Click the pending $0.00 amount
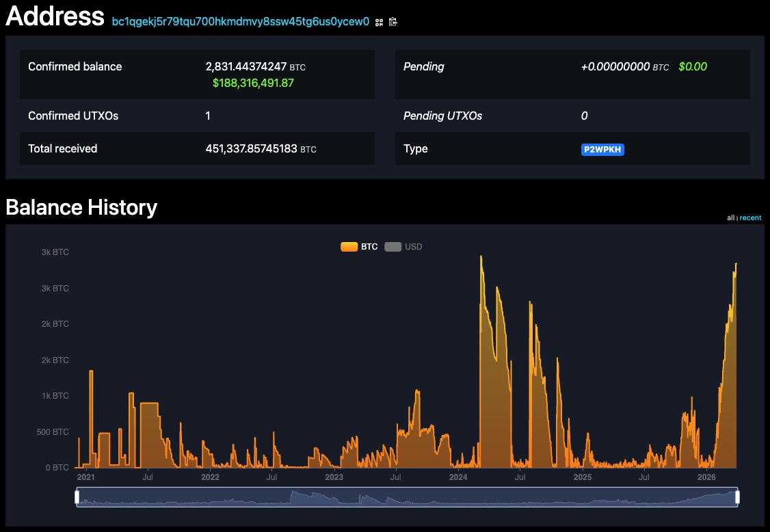The image size is (770, 532). [693, 67]
